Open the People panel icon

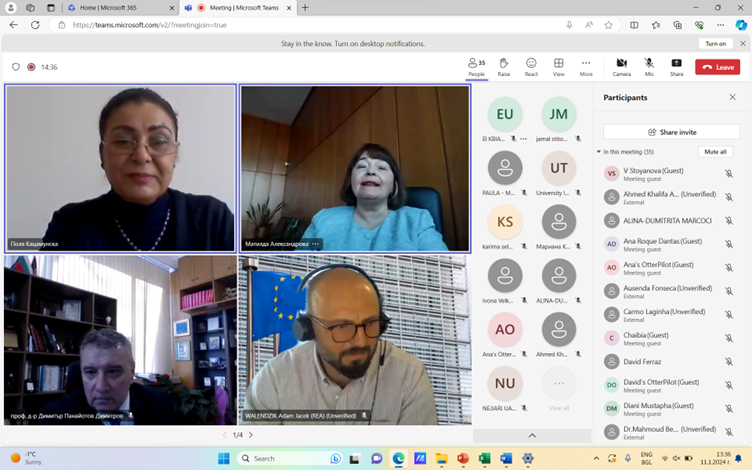[476, 66]
